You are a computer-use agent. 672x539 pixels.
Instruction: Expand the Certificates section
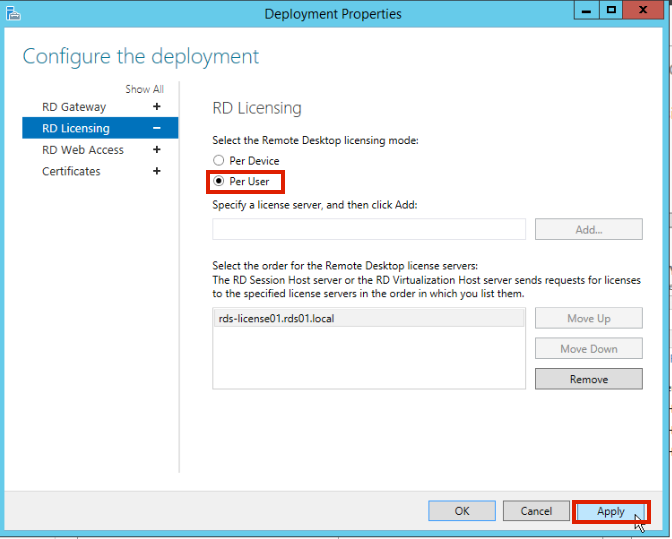(157, 171)
